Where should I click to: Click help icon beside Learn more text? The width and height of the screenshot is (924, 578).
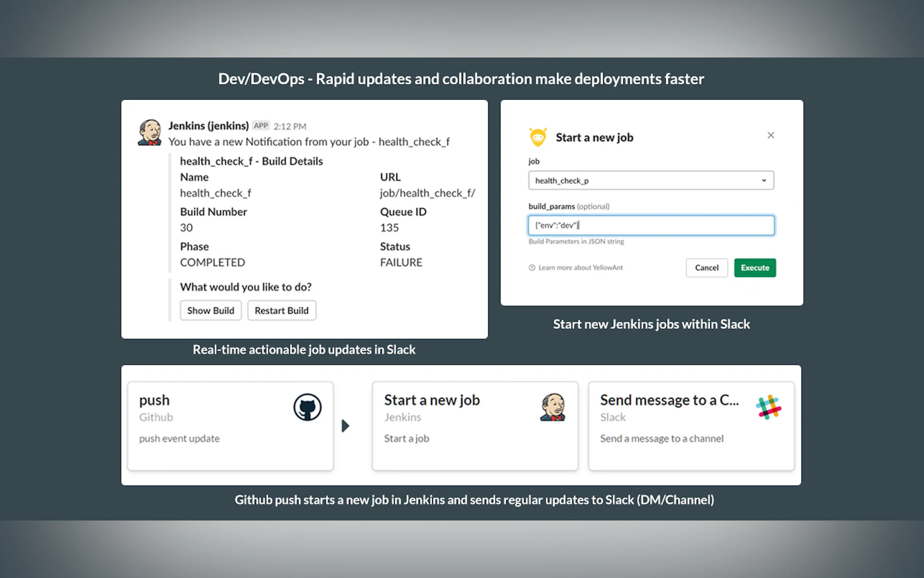point(532,268)
